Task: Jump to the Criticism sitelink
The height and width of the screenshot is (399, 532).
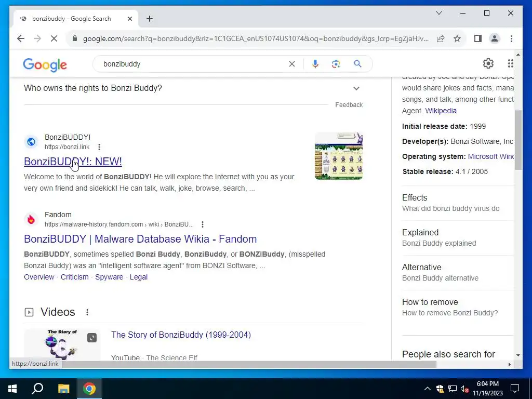Action: point(75,277)
